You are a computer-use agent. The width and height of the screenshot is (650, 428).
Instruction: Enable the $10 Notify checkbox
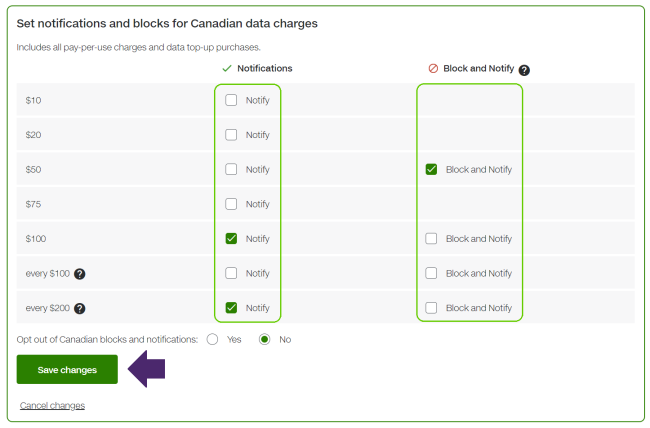coord(231,100)
